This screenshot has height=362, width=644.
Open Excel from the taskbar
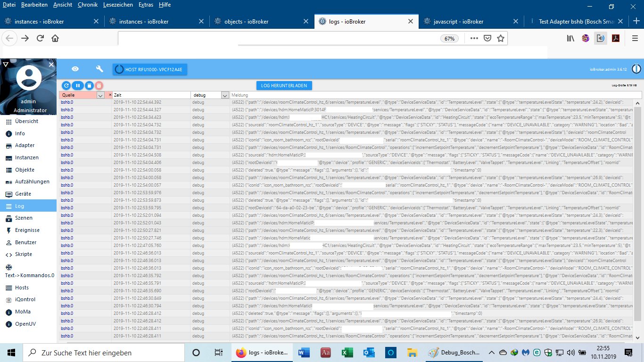pyautogui.click(x=347, y=353)
